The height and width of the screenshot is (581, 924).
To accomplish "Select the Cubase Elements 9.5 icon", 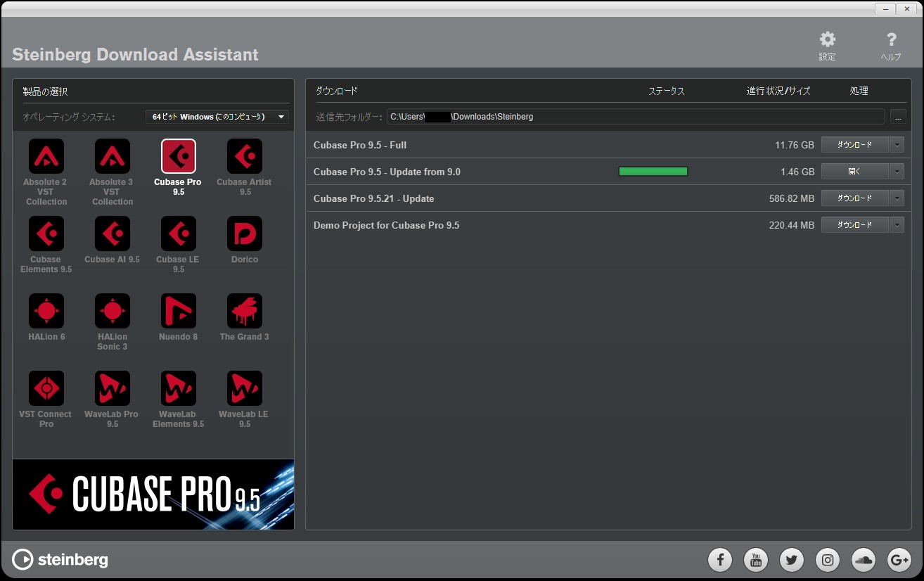I will [46, 234].
